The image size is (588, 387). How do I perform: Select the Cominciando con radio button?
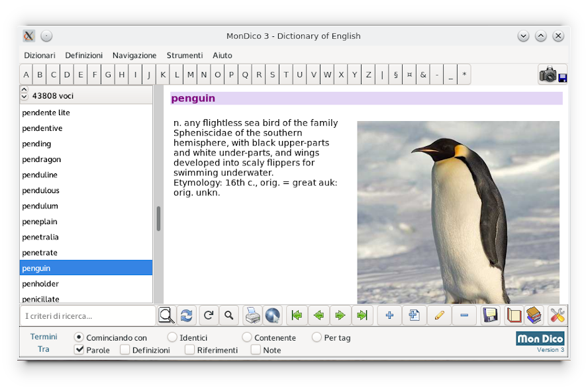(x=79, y=337)
